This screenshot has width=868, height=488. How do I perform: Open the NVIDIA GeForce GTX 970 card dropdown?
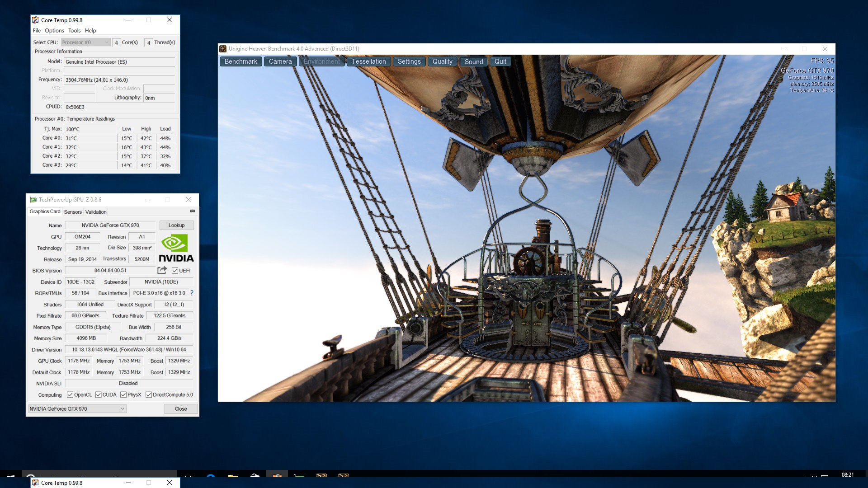click(x=77, y=409)
